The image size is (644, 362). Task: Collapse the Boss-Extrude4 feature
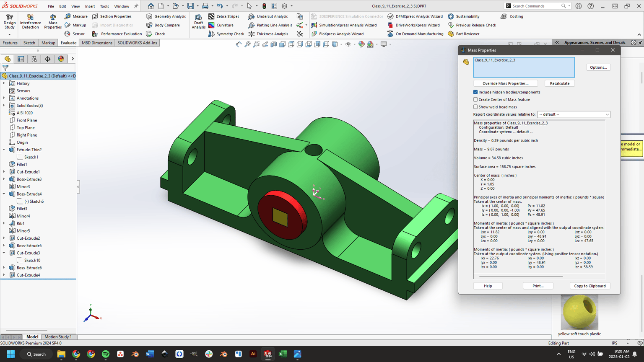(4, 194)
